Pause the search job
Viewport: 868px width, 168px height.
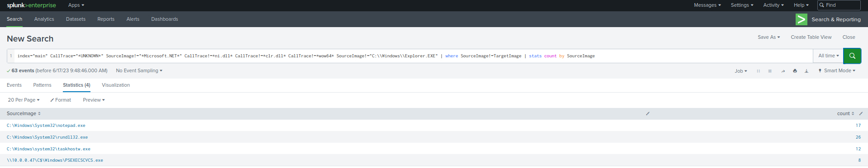(x=759, y=71)
